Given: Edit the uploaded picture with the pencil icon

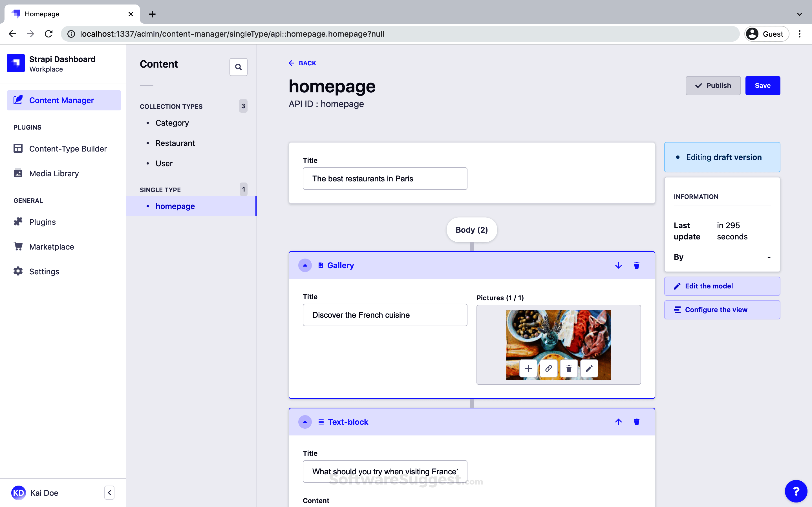Looking at the screenshot, I should click(x=589, y=368).
